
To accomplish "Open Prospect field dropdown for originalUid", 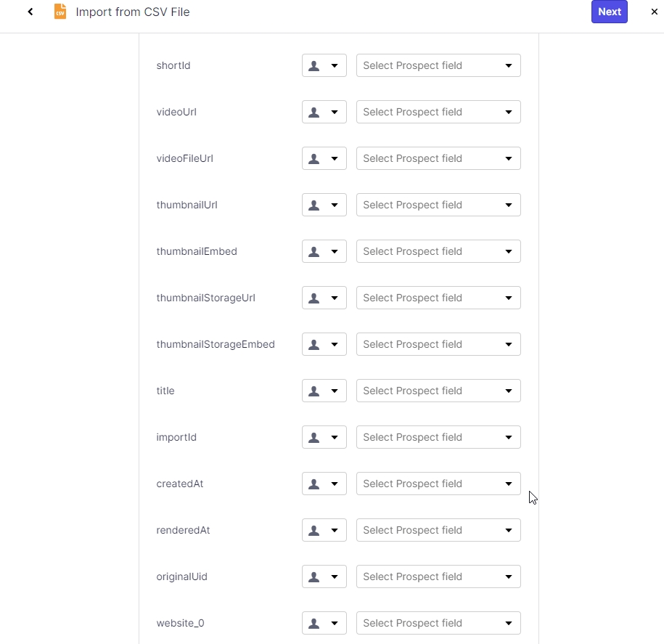I will [x=438, y=576].
